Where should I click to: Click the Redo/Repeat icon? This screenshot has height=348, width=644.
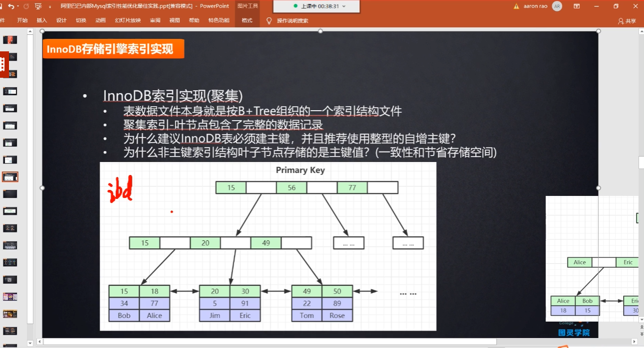26,6
